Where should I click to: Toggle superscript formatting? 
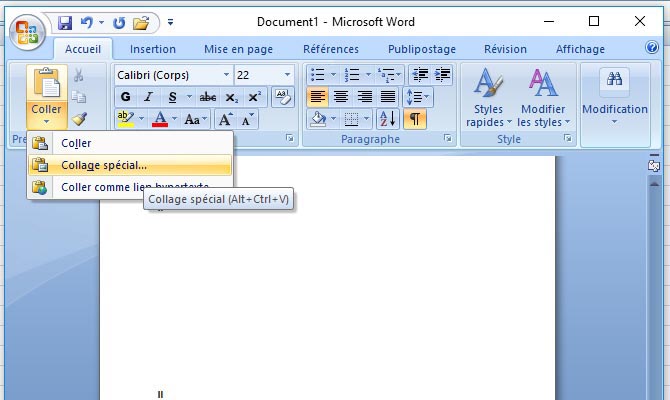(255, 97)
